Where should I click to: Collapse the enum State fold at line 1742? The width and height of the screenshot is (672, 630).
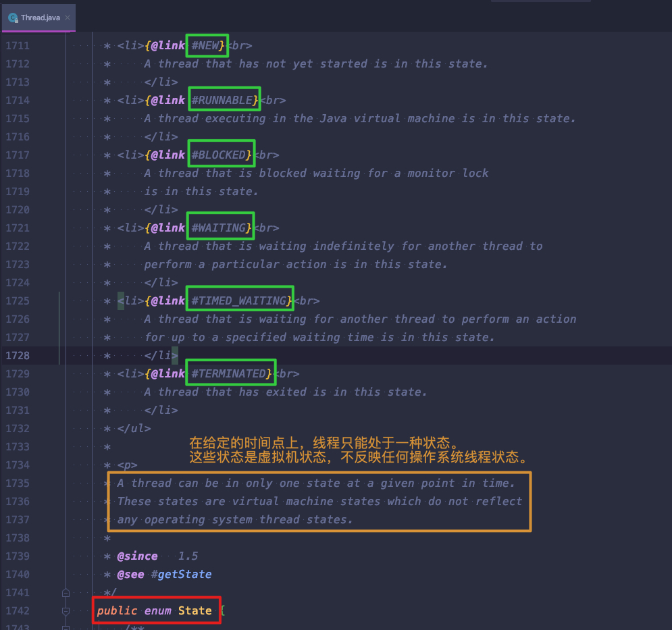(x=66, y=610)
